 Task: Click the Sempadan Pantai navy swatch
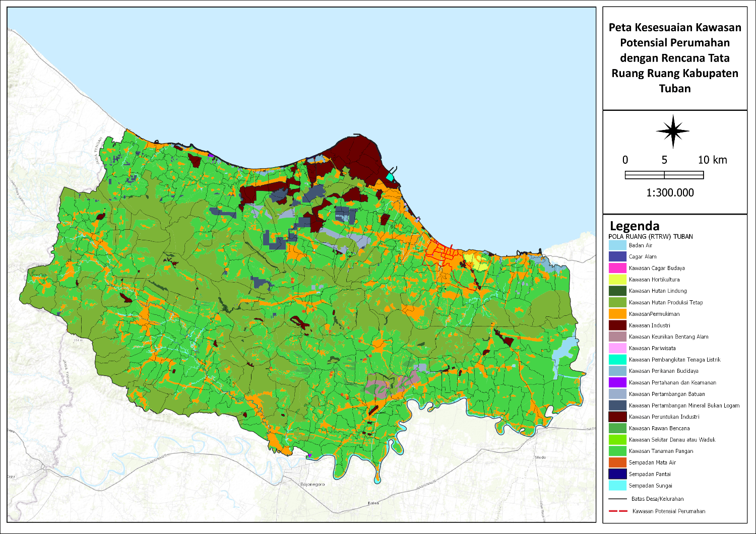point(617,474)
